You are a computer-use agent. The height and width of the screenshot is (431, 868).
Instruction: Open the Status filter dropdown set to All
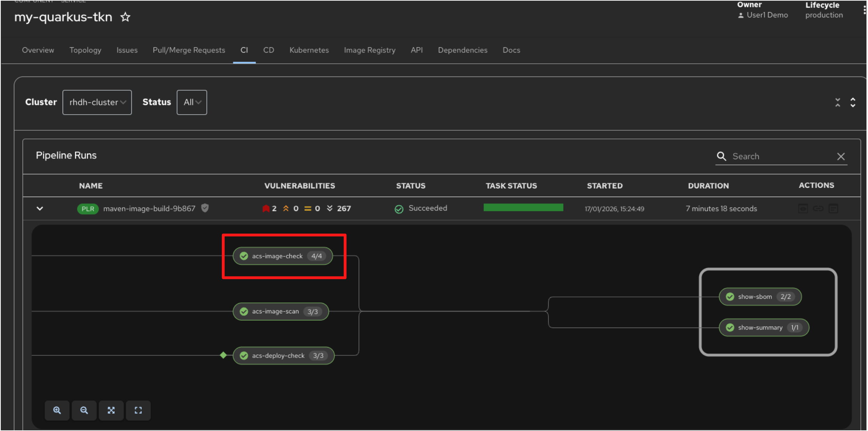(191, 102)
